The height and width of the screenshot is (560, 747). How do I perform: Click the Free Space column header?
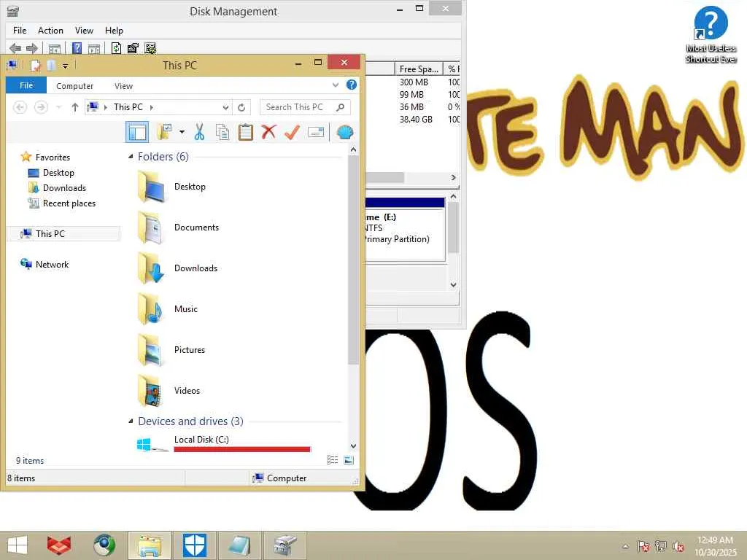pyautogui.click(x=419, y=69)
